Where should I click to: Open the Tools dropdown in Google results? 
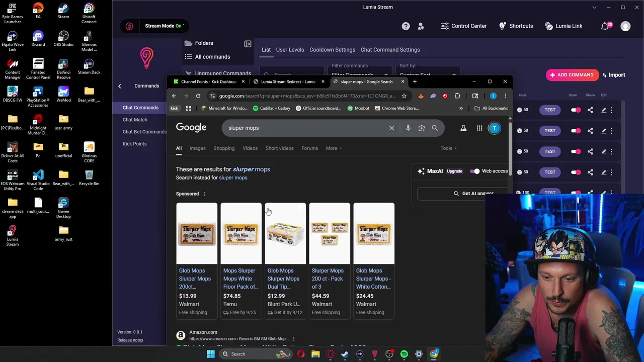tap(448, 148)
